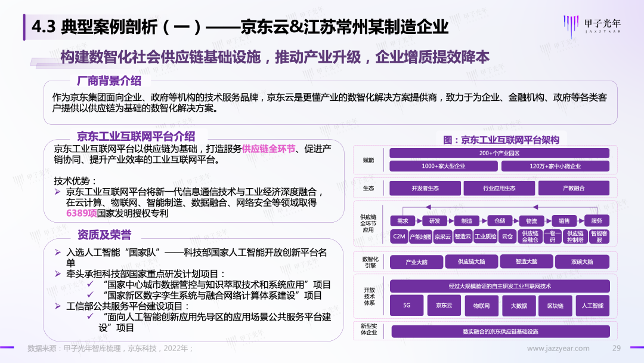Select the 生态 row label
The width and height of the screenshot is (644, 363).
pyautogui.click(x=369, y=188)
